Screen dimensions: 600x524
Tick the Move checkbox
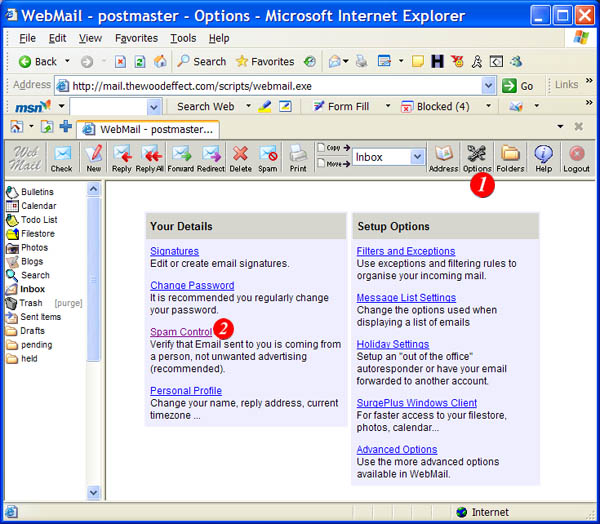[x=320, y=163]
